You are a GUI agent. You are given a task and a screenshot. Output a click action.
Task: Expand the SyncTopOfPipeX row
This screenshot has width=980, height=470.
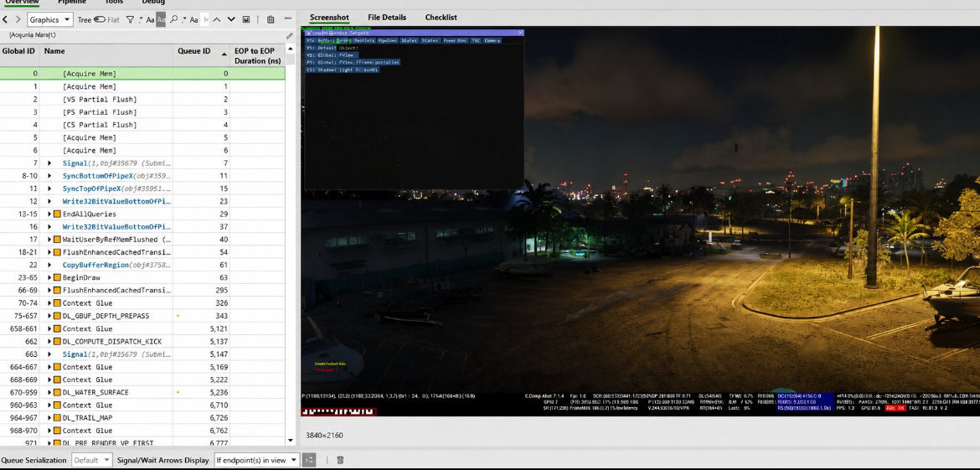coord(49,189)
